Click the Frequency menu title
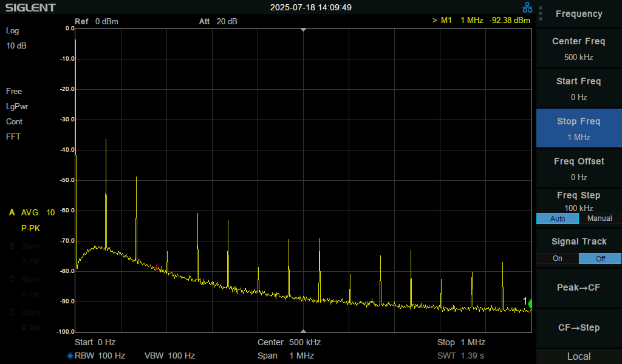 coord(579,14)
